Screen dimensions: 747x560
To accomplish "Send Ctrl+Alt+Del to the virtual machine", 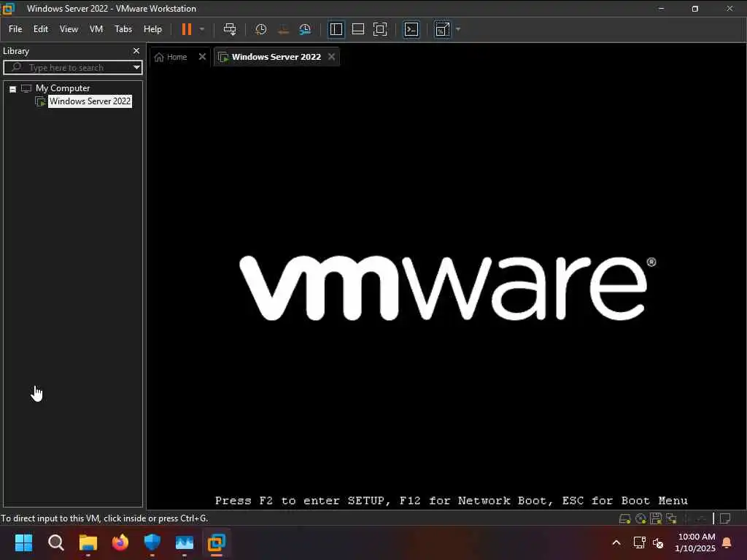I will [x=230, y=29].
